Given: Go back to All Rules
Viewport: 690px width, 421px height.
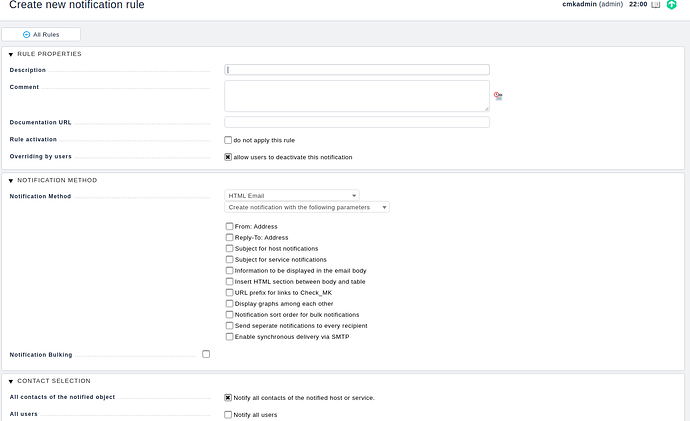Looking at the screenshot, I should [x=41, y=34].
